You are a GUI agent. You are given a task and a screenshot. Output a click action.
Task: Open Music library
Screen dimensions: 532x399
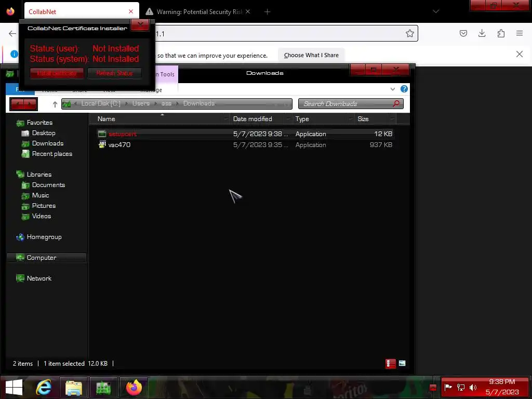coord(41,195)
